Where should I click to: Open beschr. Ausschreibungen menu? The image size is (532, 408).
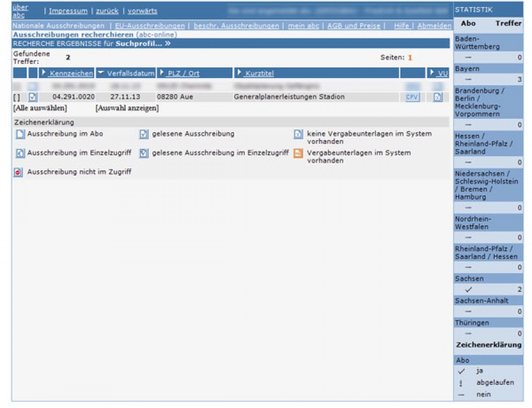pos(236,26)
